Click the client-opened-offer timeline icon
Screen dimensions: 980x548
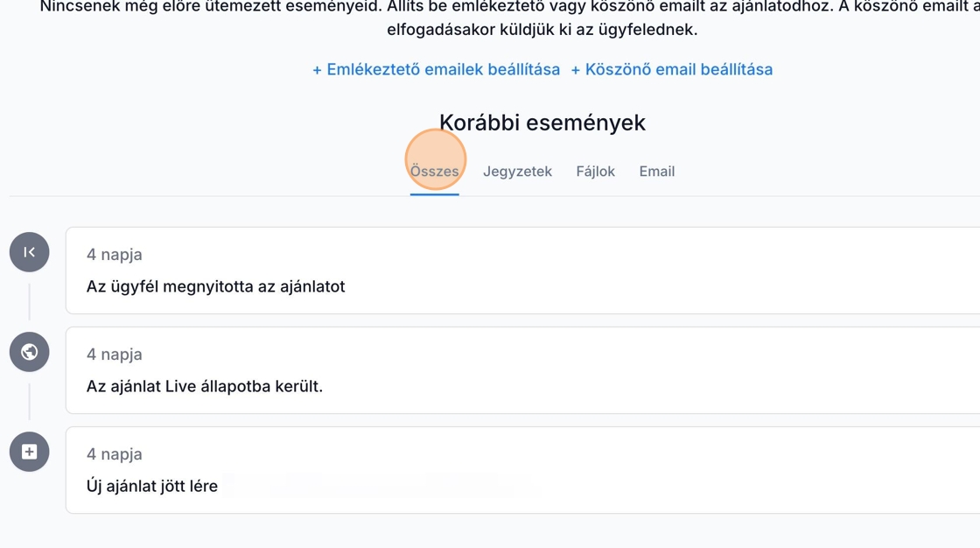(29, 252)
